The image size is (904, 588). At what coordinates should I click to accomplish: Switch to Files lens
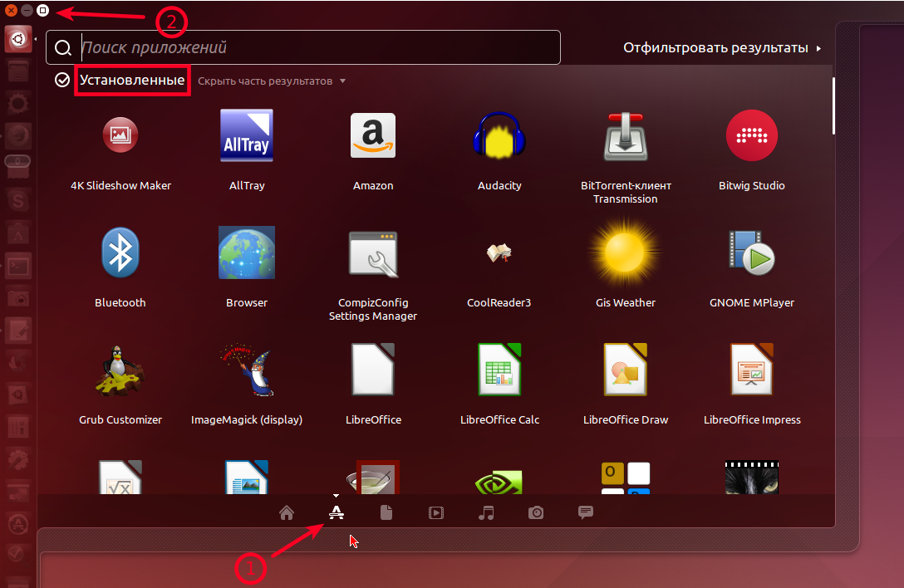point(386,512)
